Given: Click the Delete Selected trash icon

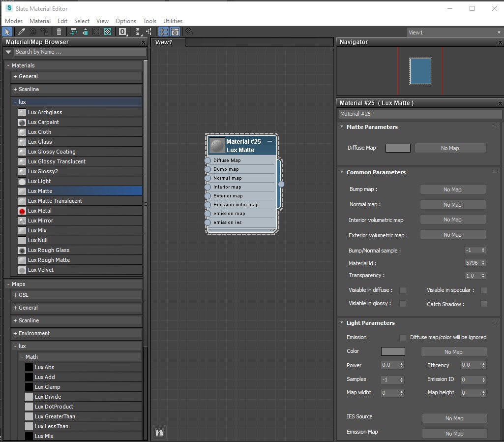Looking at the screenshot, I should [x=59, y=32].
